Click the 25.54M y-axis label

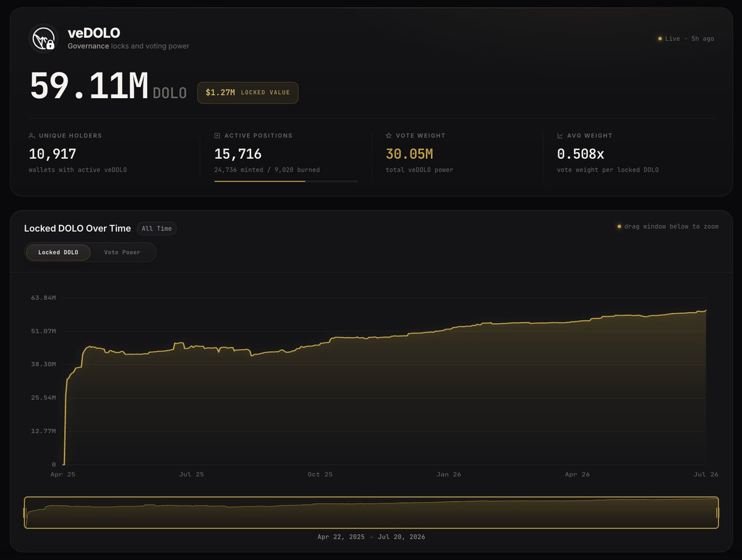point(44,398)
